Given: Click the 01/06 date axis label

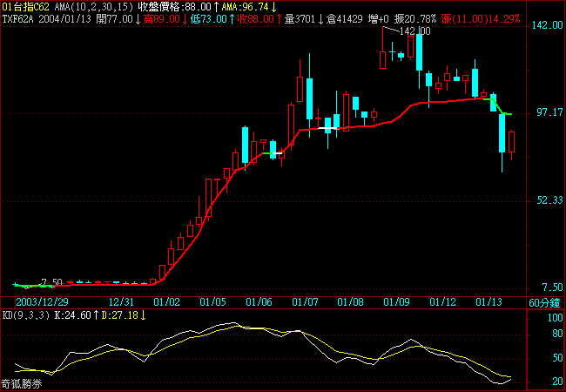Looking at the screenshot, I should (x=259, y=301).
